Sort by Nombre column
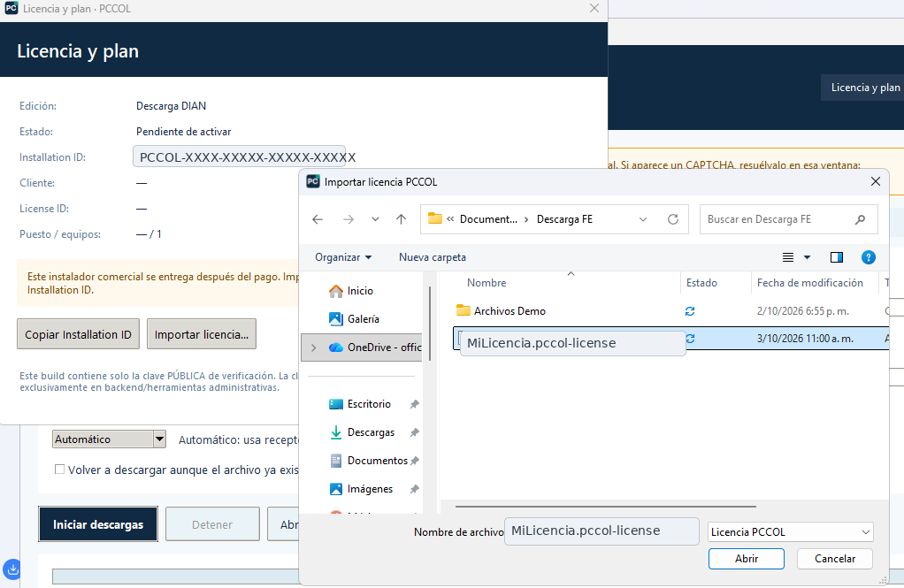Screen dimensions: 904x588 tap(486, 283)
